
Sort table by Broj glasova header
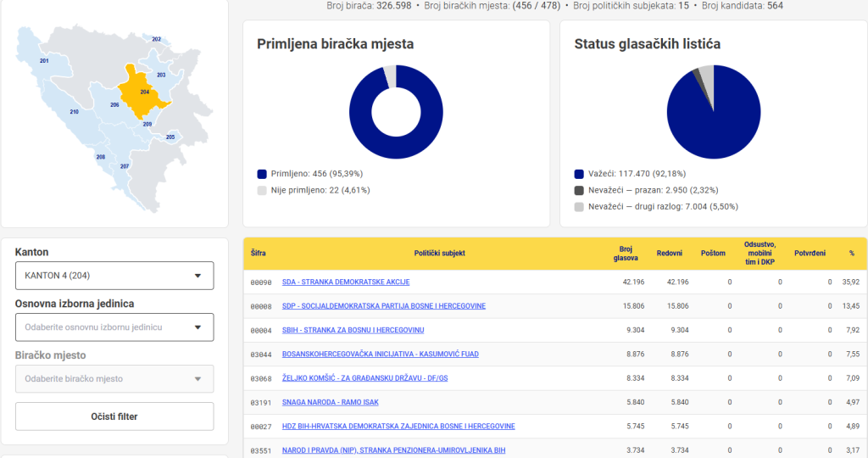(626, 254)
